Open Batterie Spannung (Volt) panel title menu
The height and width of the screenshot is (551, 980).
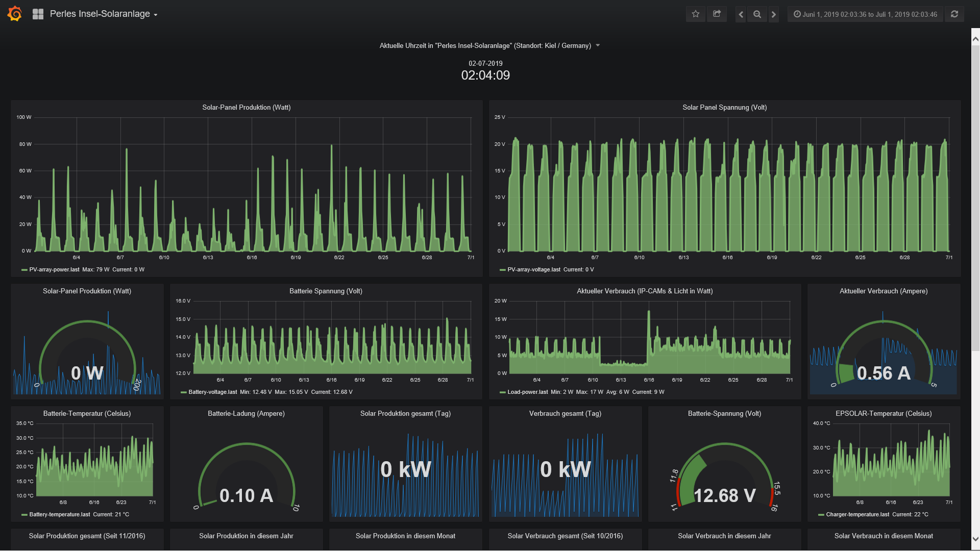(326, 291)
